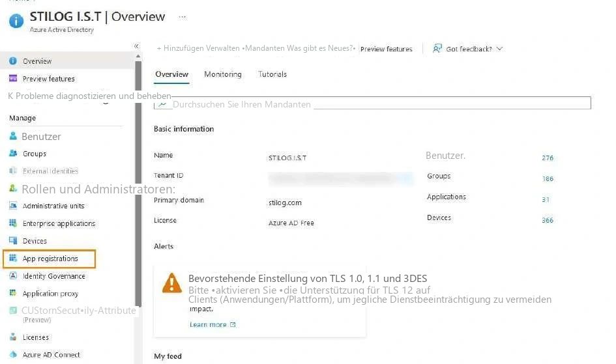This screenshot has width=616, height=364.
Task: Click the Applications count 31
Action: (546, 199)
